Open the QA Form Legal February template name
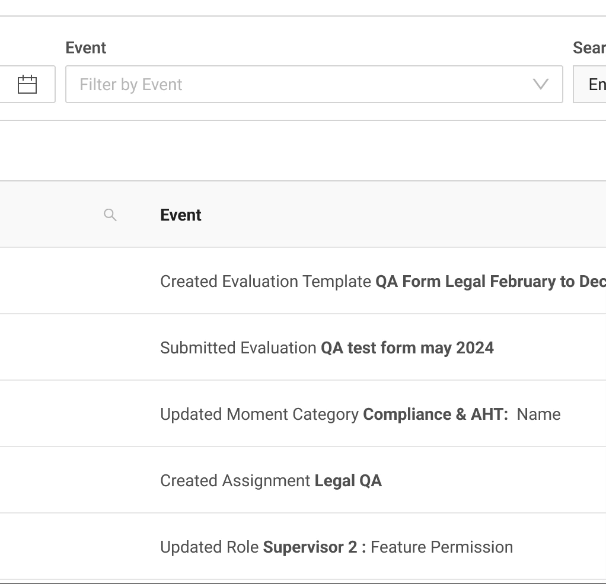Viewport: 606px width, 584px height. (x=490, y=282)
